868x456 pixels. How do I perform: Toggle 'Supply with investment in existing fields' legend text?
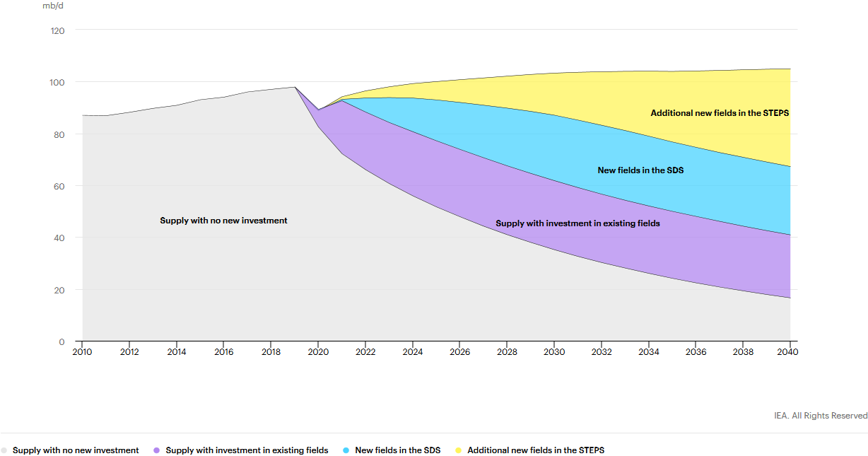coord(247,450)
